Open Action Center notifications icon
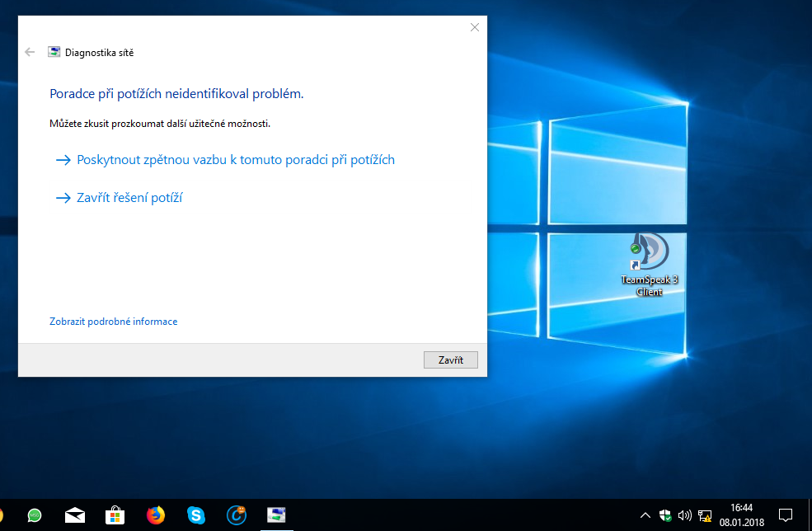Screen dimensions: 812x531 click(786, 515)
